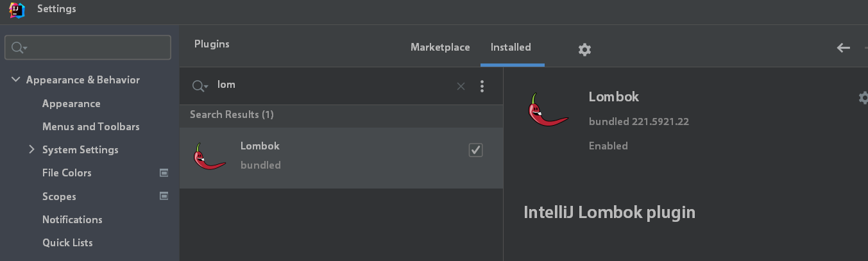Click the IntelliJ IDEA logo in the title bar
This screenshot has height=261, width=868.
(x=17, y=10)
